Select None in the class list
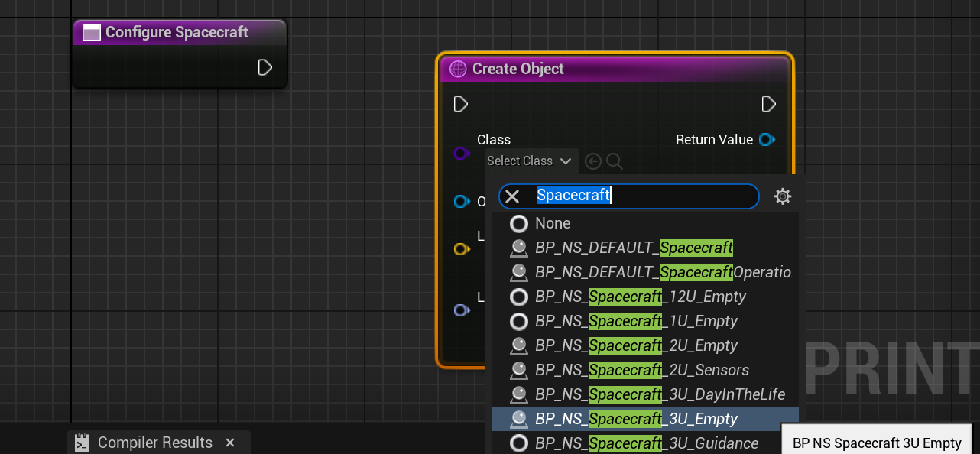Image resolution: width=980 pixels, height=454 pixels. click(552, 223)
